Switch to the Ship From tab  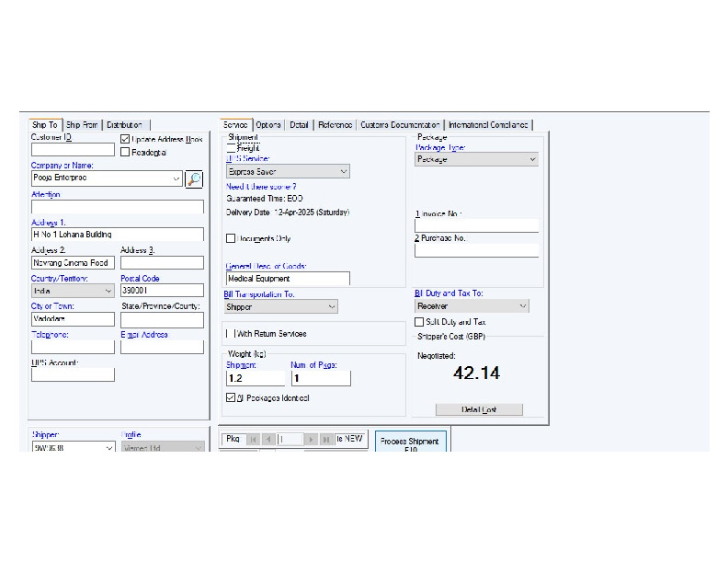point(82,125)
